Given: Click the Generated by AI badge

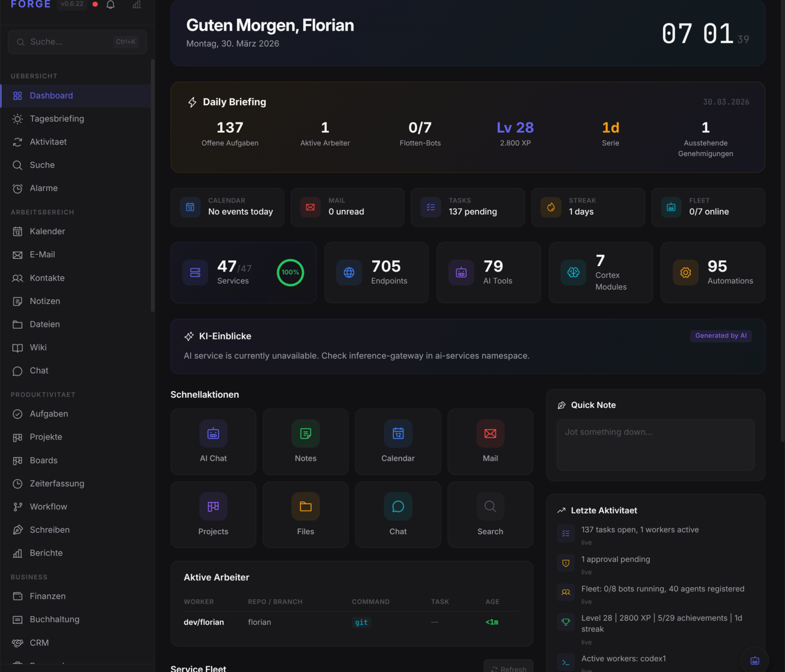Looking at the screenshot, I should 721,335.
